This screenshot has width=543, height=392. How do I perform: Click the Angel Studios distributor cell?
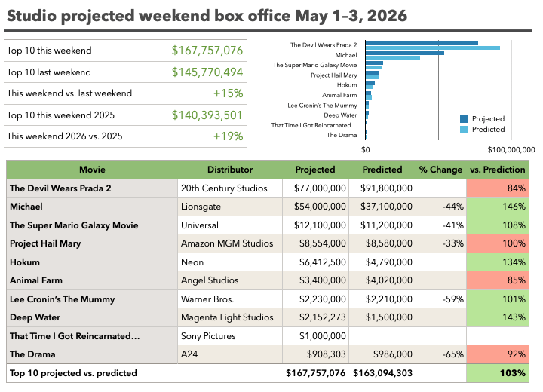(230, 280)
